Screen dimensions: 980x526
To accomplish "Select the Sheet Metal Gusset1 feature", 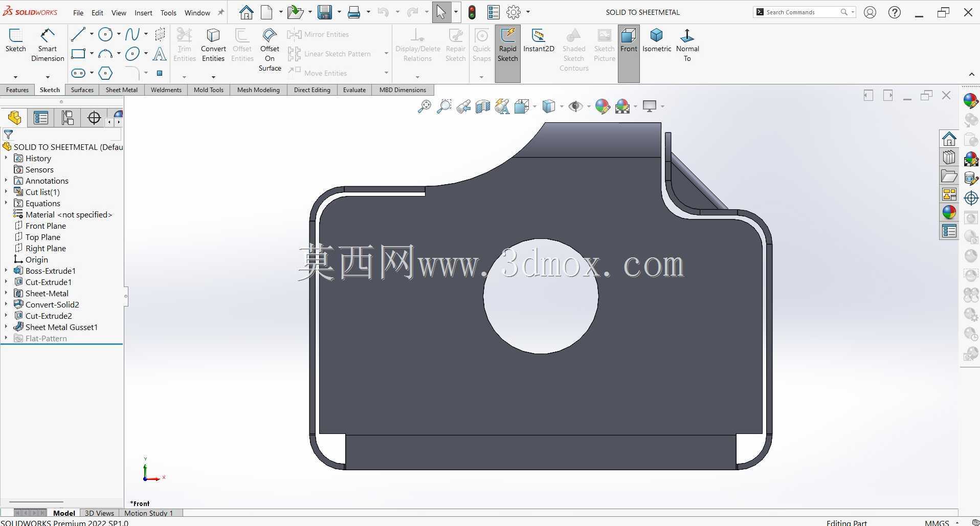I will [x=61, y=327].
